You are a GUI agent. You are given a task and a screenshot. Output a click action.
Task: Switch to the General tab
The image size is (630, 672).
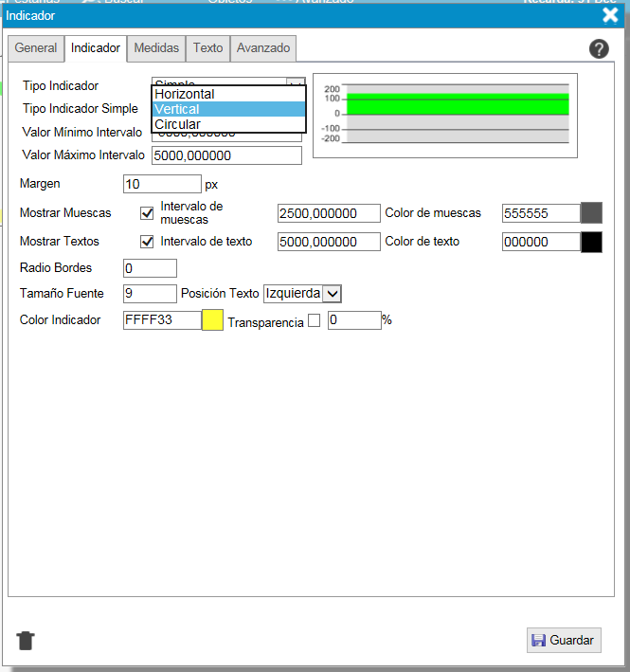click(x=36, y=48)
